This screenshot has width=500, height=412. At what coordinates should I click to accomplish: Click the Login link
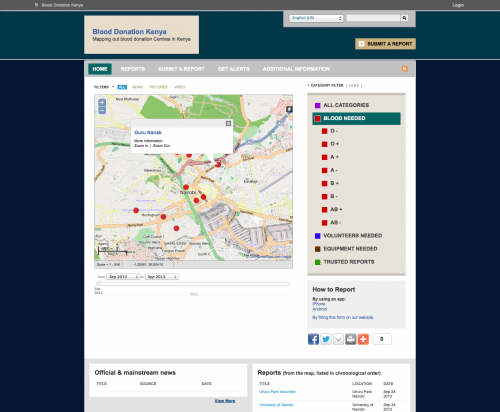point(458,5)
